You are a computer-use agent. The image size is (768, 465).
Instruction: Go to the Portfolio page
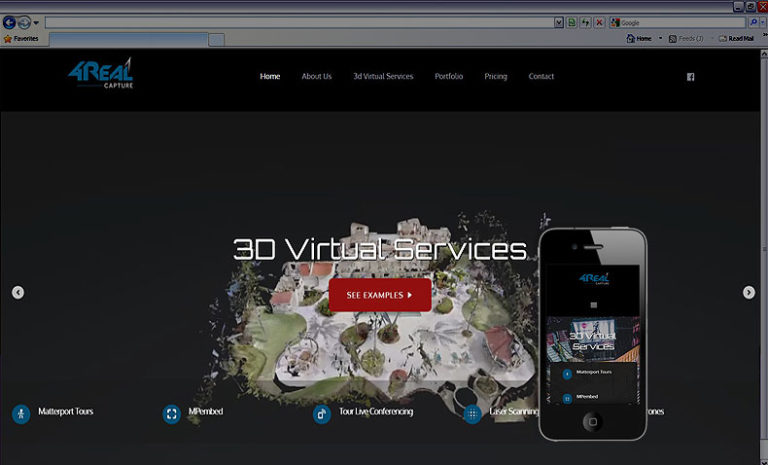[449, 76]
